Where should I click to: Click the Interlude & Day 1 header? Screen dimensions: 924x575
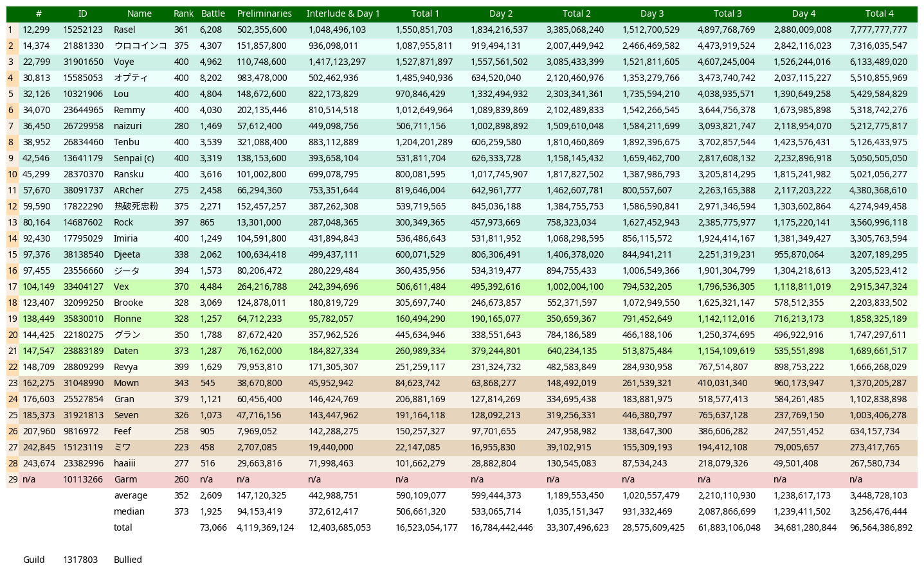click(x=343, y=13)
